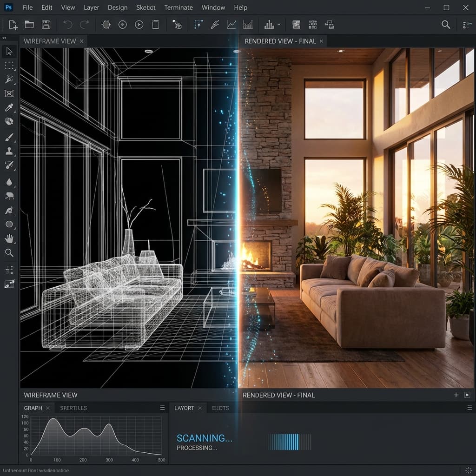Click the Undo arrow in the toolbar
476x476 pixels.
tap(67, 24)
